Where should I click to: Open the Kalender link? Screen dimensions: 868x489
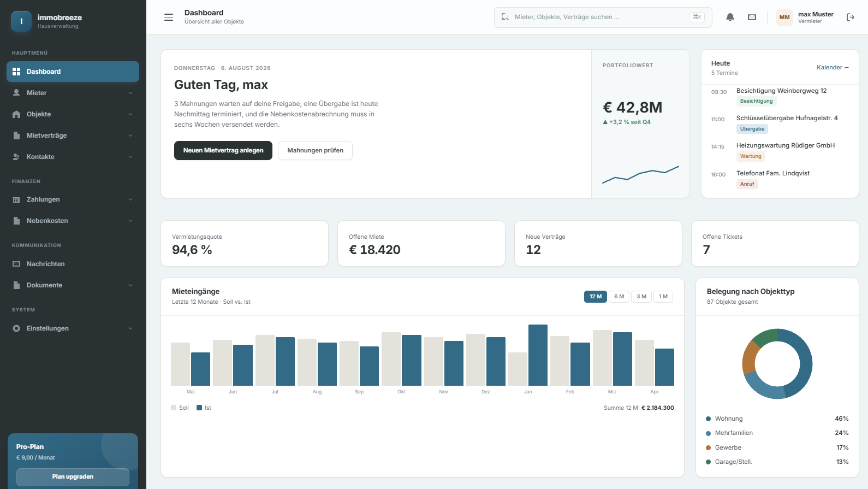[x=833, y=67]
